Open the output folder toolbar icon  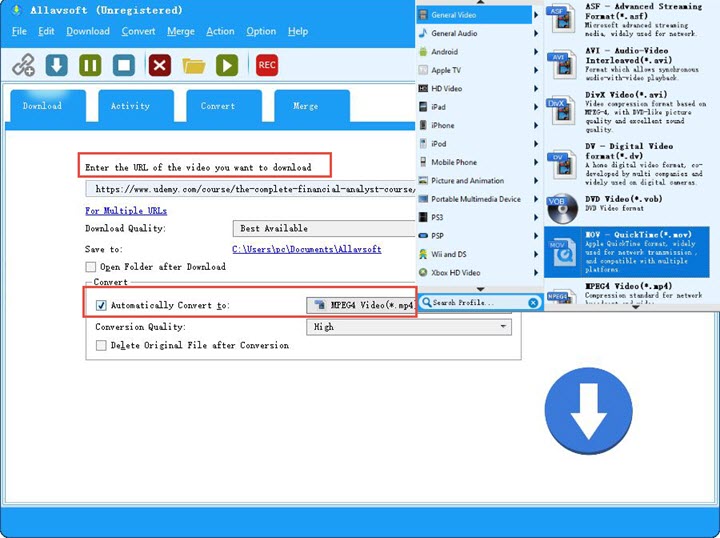pyautogui.click(x=194, y=66)
